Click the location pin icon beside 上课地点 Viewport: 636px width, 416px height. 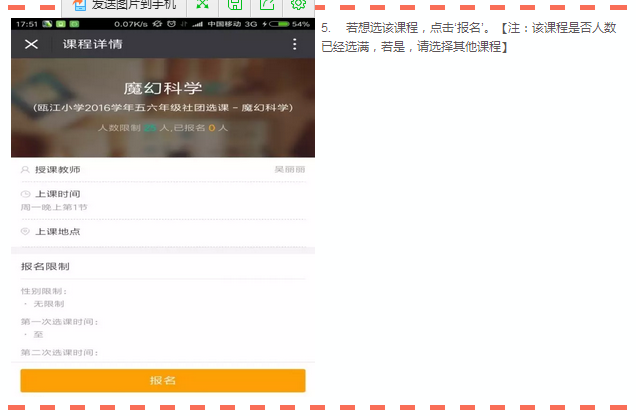(x=25, y=232)
